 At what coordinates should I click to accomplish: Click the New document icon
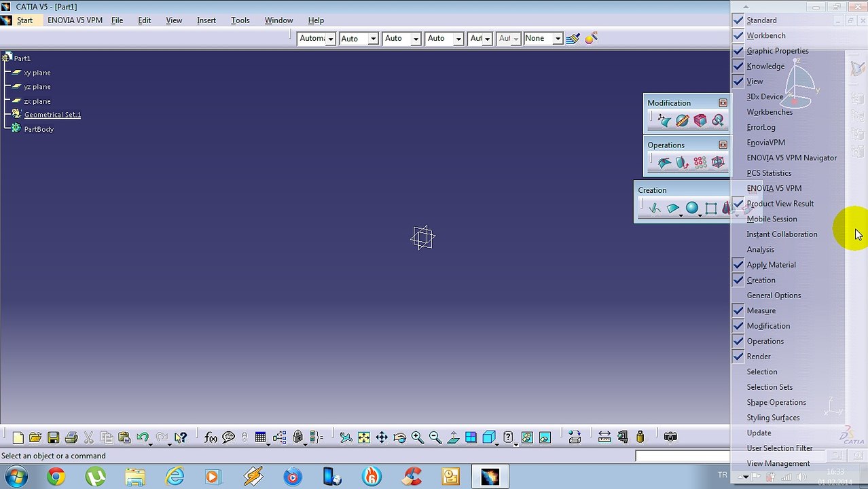click(18, 437)
